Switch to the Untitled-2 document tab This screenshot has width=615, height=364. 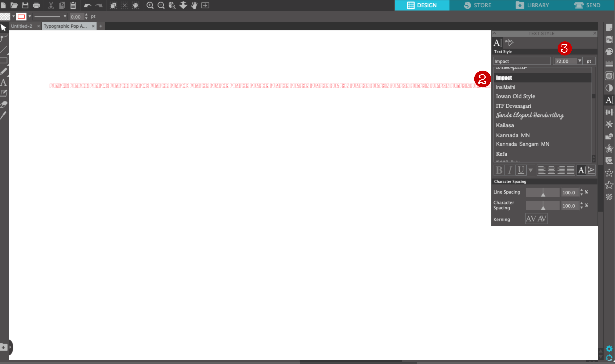point(22,26)
